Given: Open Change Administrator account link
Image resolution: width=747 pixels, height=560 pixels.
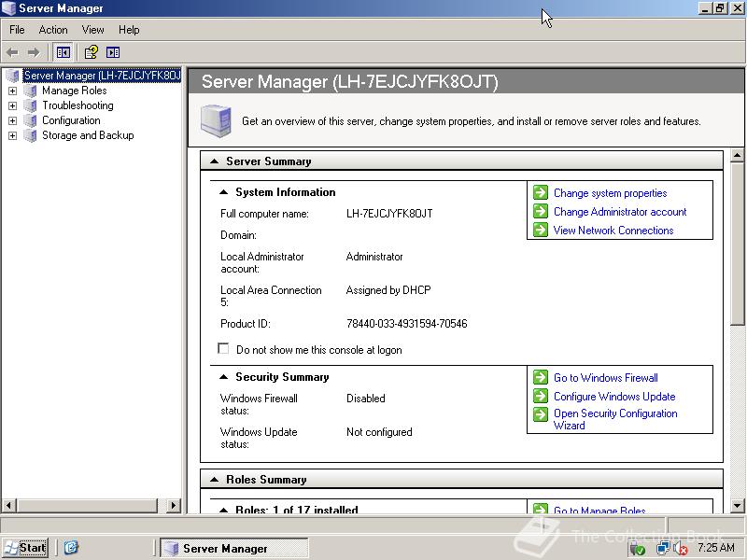Looking at the screenshot, I should point(620,212).
